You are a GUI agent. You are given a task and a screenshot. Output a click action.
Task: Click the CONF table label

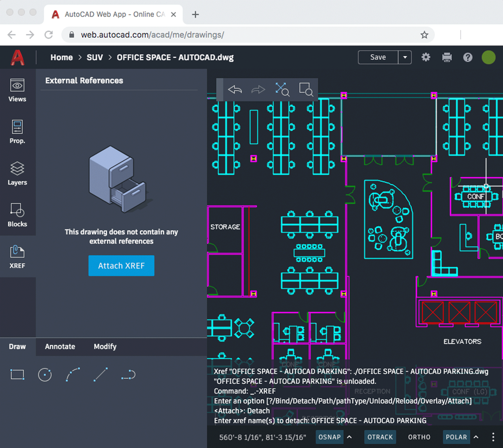(476, 197)
